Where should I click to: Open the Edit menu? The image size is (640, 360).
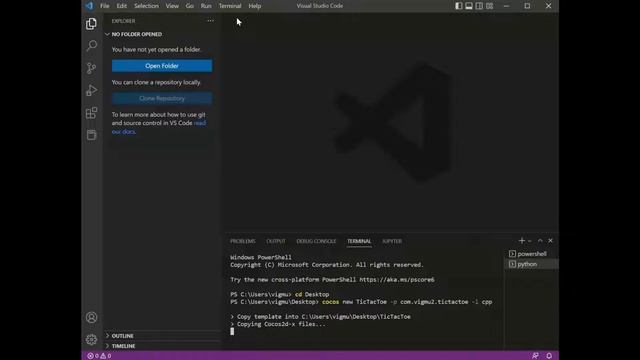pyautogui.click(x=122, y=6)
